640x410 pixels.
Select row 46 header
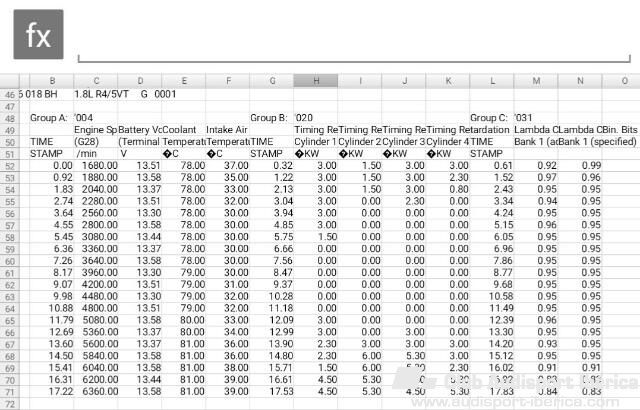9,95
